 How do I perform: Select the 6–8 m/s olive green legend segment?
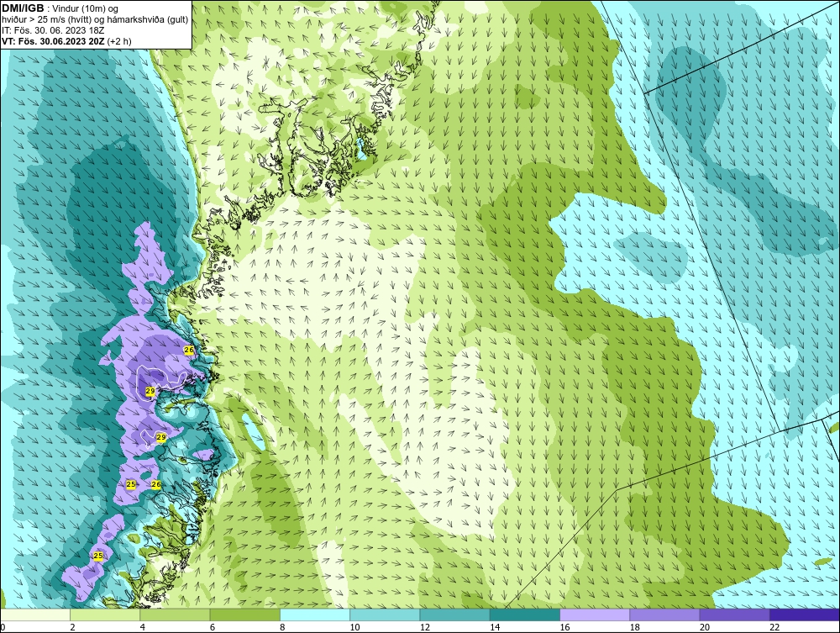[x=244, y=615]
